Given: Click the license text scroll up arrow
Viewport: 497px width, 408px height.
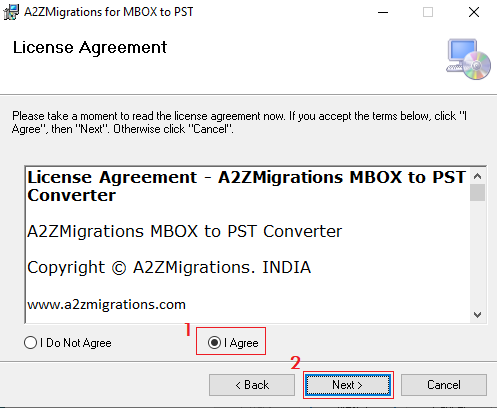Looking at the screenshot, I should (x=477, y=176).
